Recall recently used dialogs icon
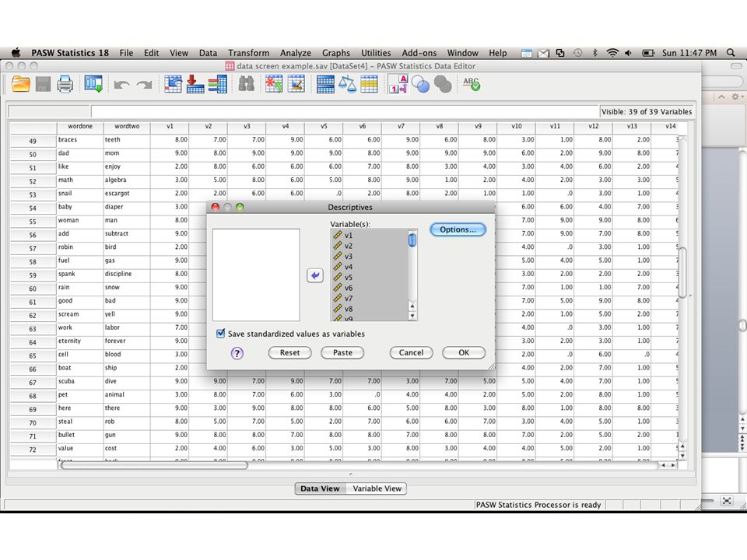 click(93, 84)
